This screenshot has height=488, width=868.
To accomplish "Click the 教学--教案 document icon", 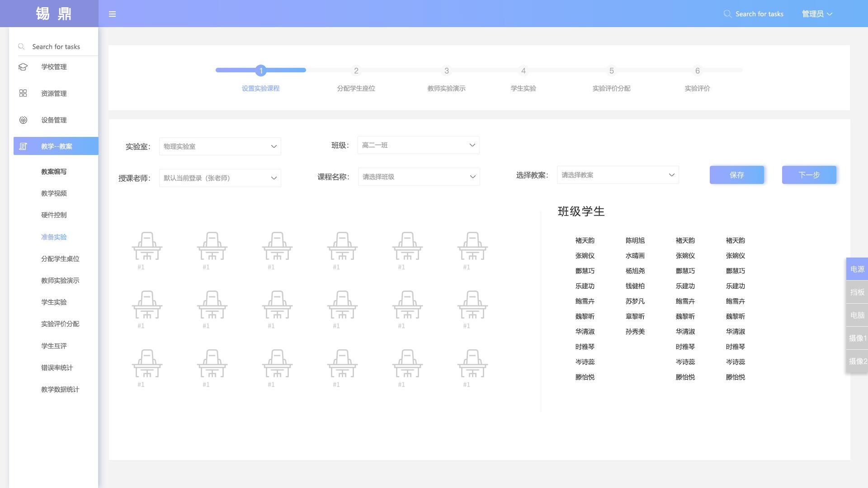I will point(23,146).
